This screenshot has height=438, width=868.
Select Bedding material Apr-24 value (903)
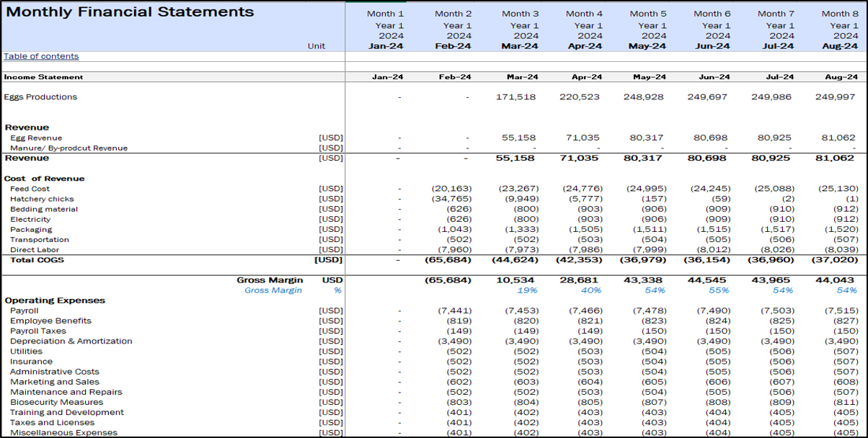coord(590,209)
